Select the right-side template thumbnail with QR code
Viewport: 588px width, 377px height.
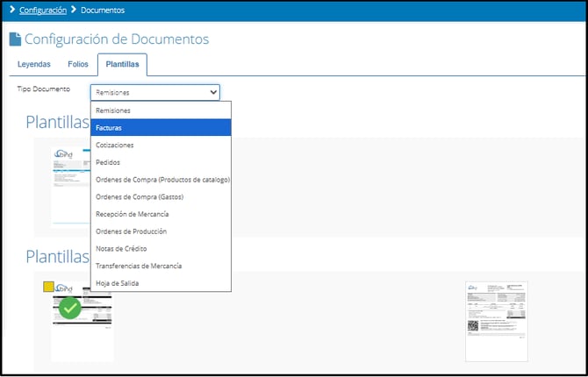[x=497, y=321]
